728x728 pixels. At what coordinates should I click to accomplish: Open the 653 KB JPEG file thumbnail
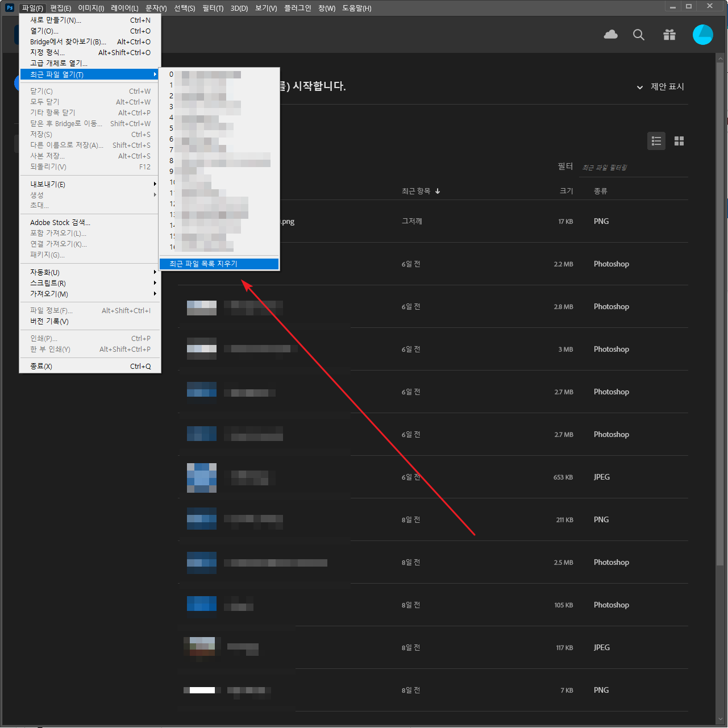point(202,477)
